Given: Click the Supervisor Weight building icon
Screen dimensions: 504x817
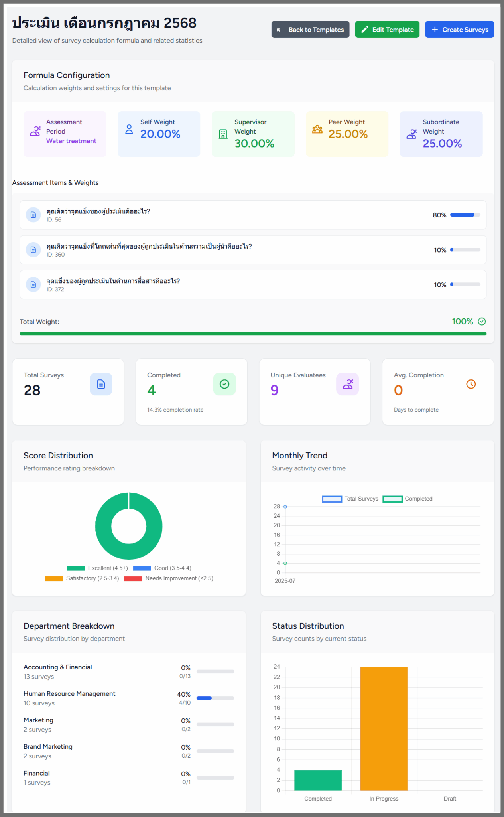Looking at the screenshot, I should (223, 134).
